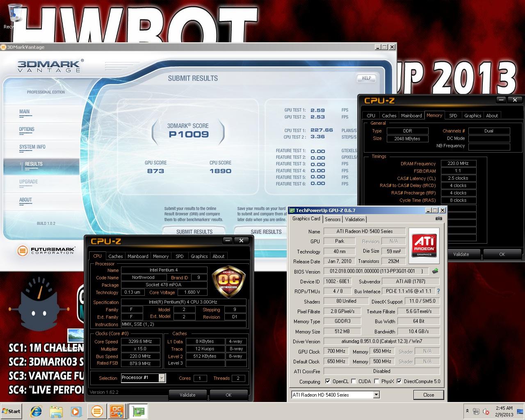Toggle the OpenCL checkbox in GPU-Z
Image resolution: width=525 pixels, height=420 pixels.
[328, 381]
